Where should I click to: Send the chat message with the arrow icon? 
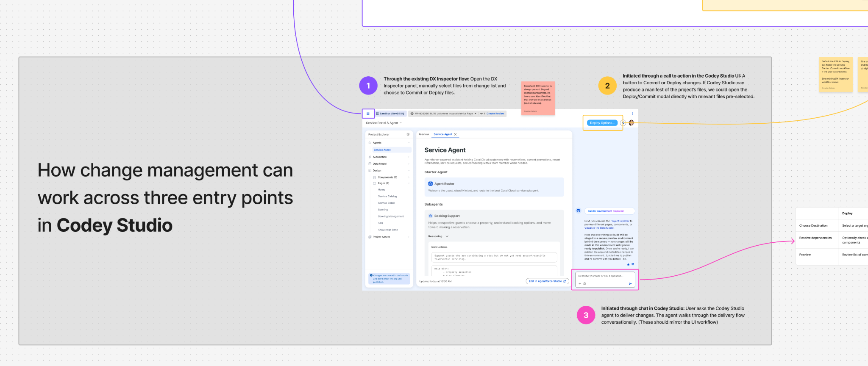point(630,284)
